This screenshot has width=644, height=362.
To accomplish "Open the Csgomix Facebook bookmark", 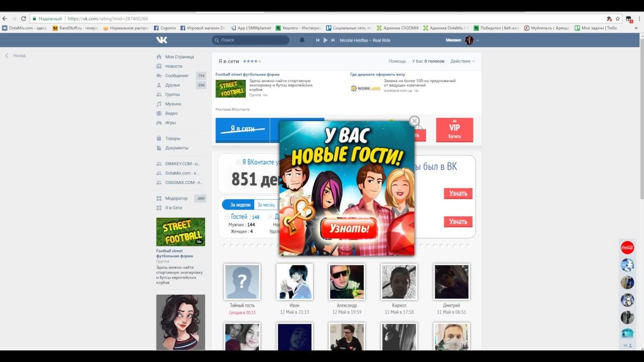I will [165, 28].
